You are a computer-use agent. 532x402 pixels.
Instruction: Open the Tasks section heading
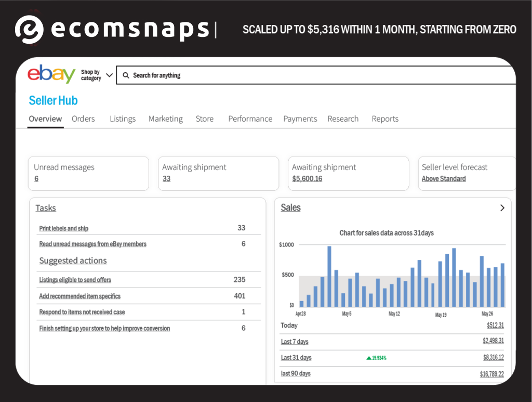tap(46, 208)
